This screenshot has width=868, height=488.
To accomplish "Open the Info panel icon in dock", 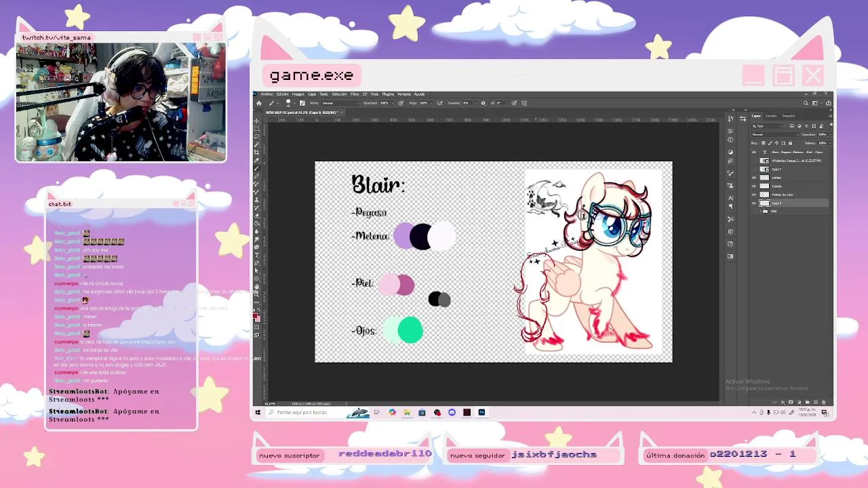I will pyautogui.click(x=730, y=140).
